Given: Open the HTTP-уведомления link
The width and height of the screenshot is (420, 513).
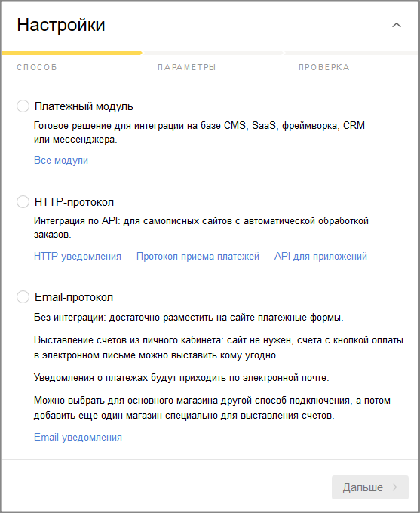Looking at the screenshot, I should tap(78, 256).
